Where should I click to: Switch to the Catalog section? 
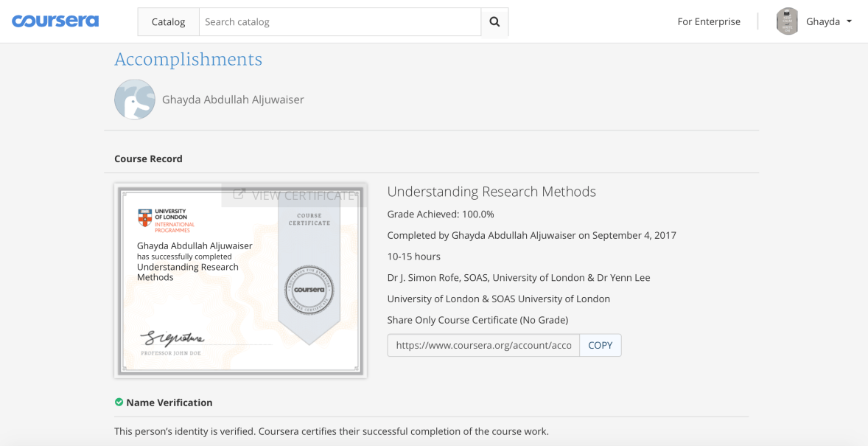tap(168, 21)
